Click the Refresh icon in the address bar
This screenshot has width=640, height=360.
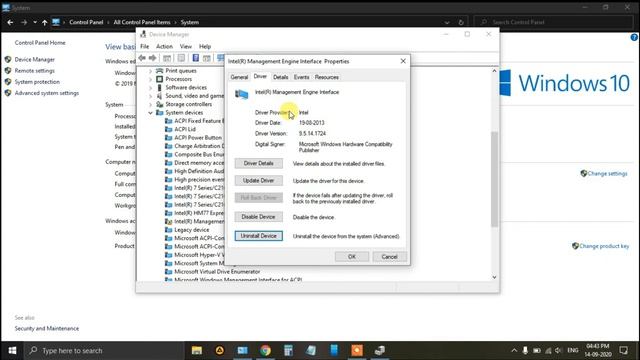(x=461, y=22)
